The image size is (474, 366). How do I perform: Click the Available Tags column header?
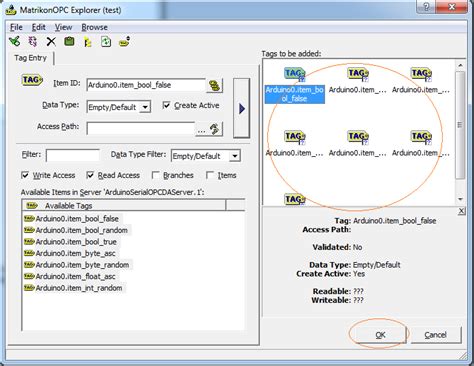(x=124, y=205)
